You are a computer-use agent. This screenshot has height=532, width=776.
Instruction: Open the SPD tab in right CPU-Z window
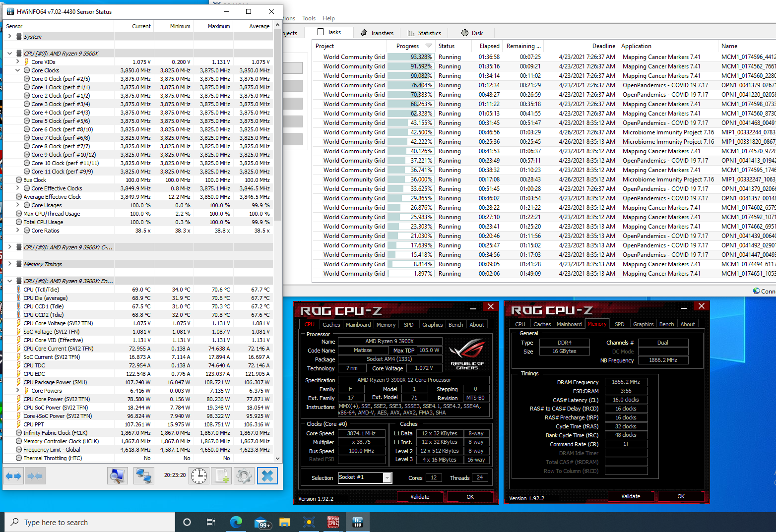[x=620, y=324]
